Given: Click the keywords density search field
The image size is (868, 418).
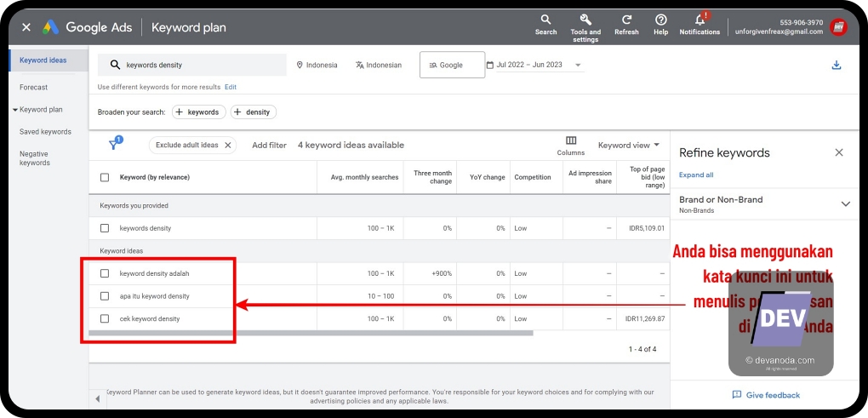Looking at the screenshot, I should point(192,65).
